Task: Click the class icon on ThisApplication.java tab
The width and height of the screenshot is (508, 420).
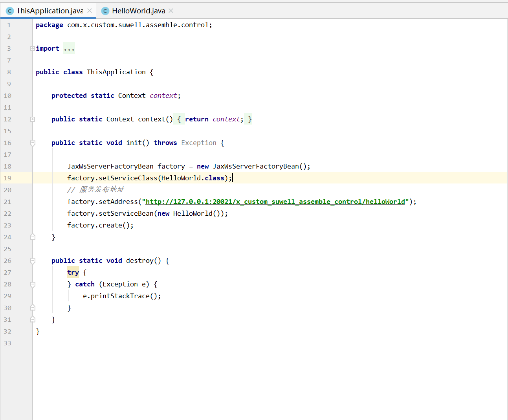Action: 10,11
